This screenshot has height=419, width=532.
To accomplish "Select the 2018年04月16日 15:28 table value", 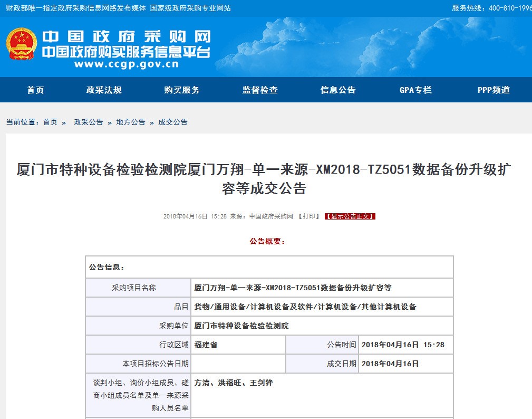I will 406,345.
